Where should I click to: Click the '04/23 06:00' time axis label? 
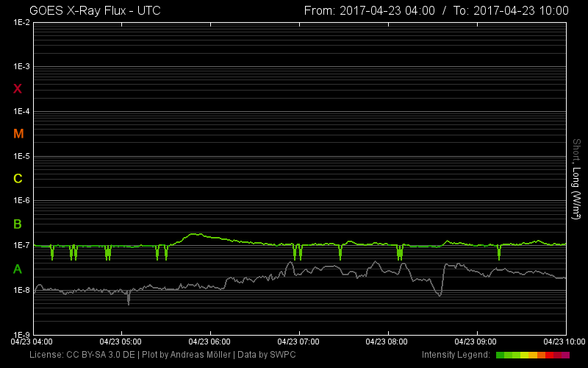(x=209, y=342)
